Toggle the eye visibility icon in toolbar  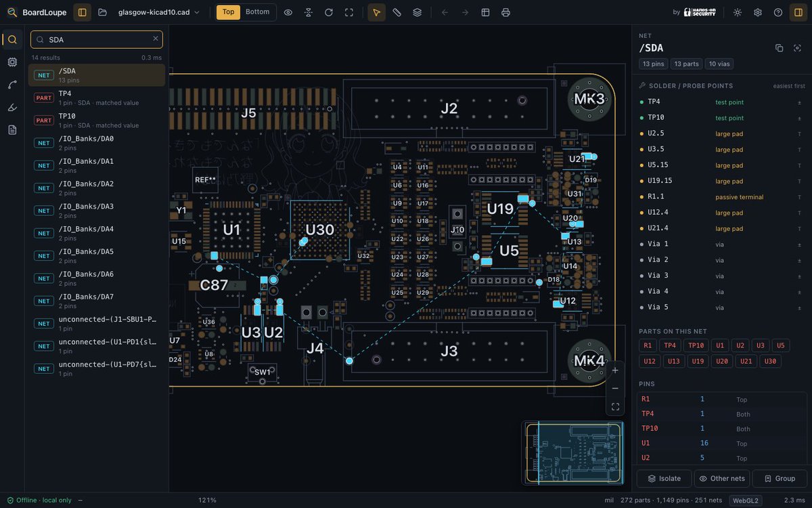click(x=288, y=12)
